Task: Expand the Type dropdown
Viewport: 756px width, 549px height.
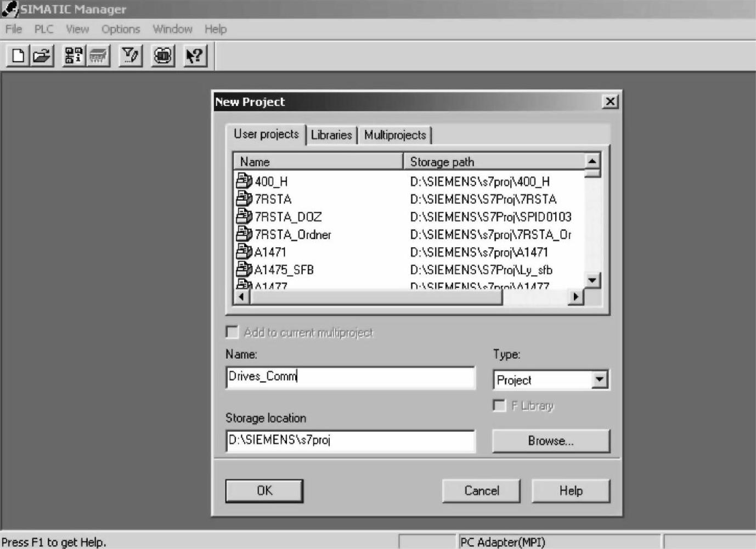Action: click(x=600, y=380)
